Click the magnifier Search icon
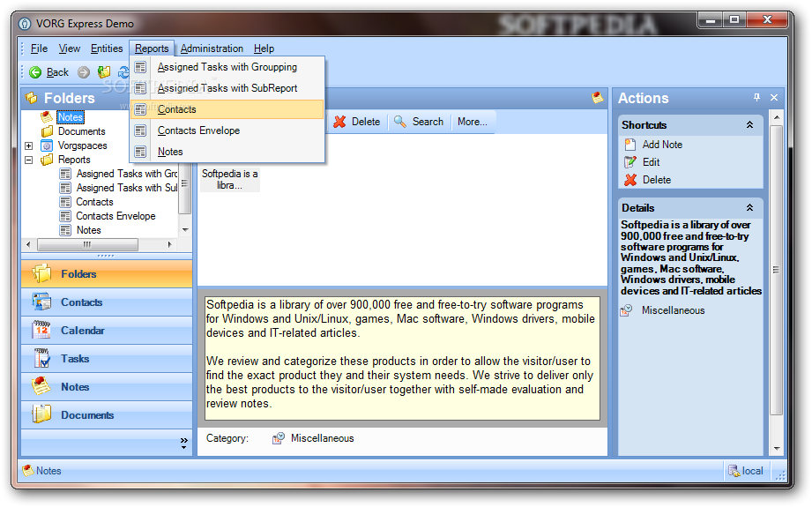 399,122
